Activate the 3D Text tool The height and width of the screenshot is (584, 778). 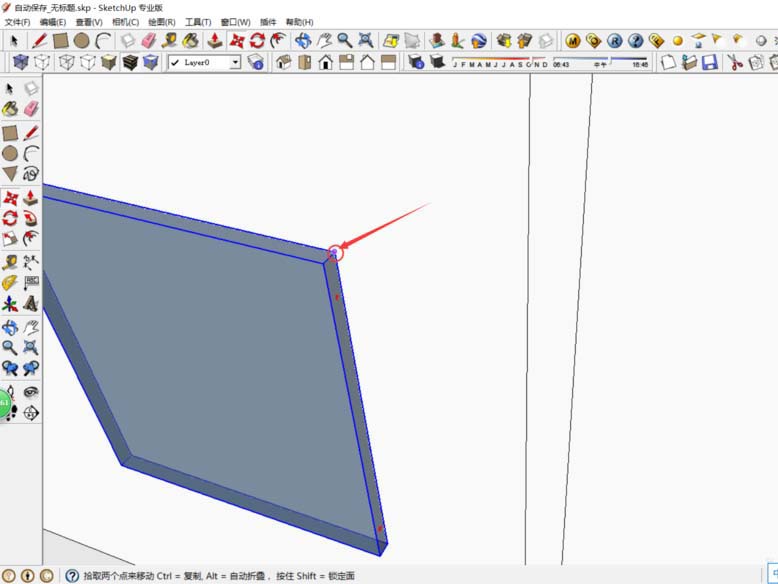(31, 304)
